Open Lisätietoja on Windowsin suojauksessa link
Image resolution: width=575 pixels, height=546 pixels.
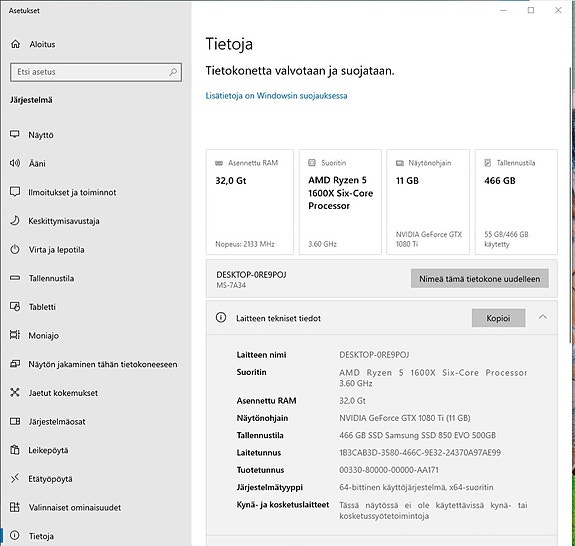(x=276, y=96)
